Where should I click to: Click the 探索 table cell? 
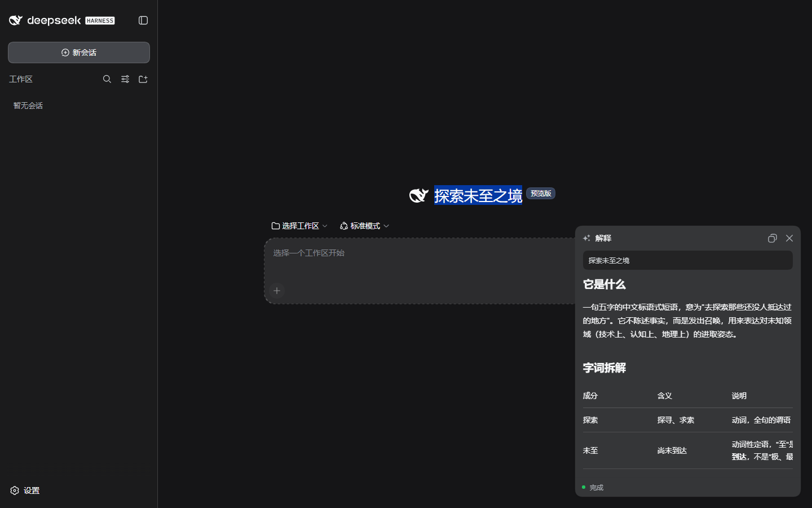pos(590,420)
